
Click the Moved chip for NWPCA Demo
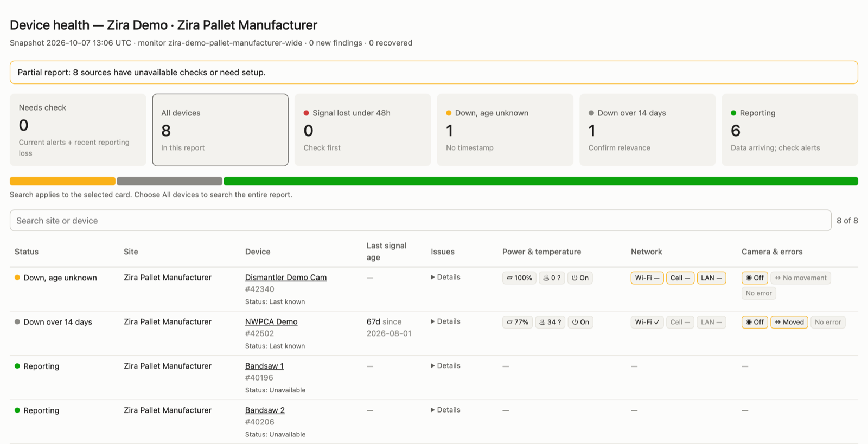tap(789, 322)
